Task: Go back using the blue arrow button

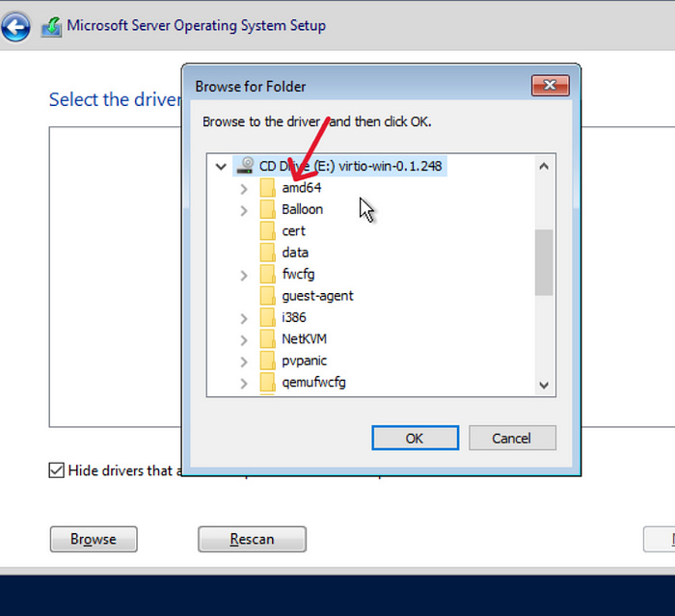Action: (16, 27)
